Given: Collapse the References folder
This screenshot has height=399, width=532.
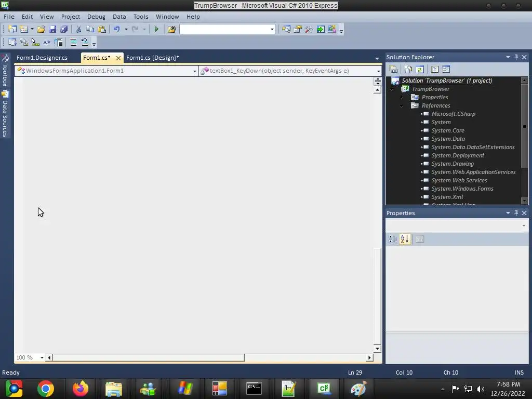Looking at the screenshot, I should [x=402, y=105].
